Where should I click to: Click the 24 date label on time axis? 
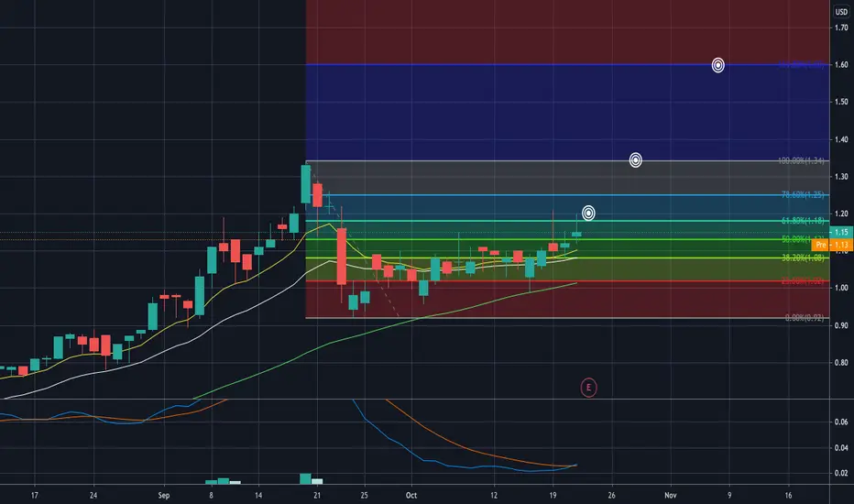pos(93,495)
